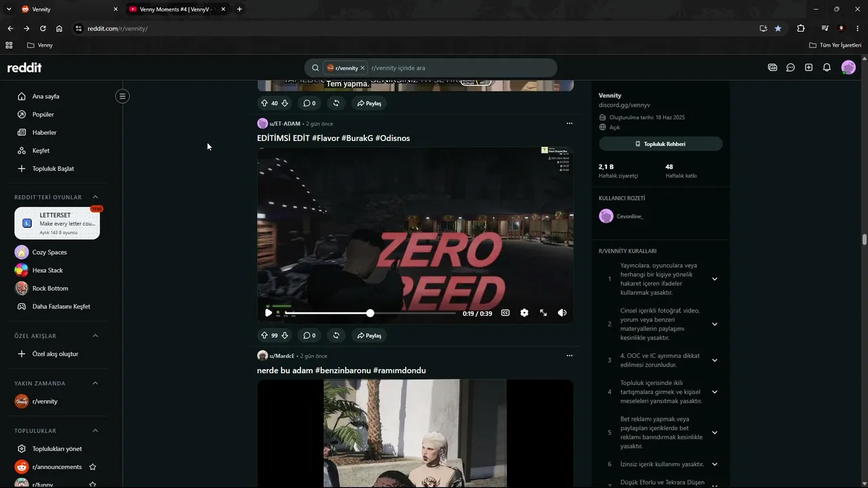Upvote the post with 99 votes
Screen dimensions: 868x488
(264, 335)
